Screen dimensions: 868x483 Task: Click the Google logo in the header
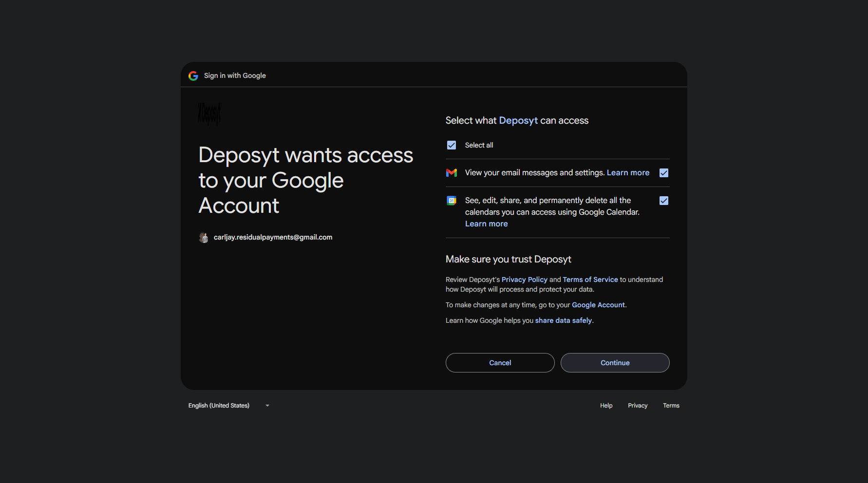[193, 76]
